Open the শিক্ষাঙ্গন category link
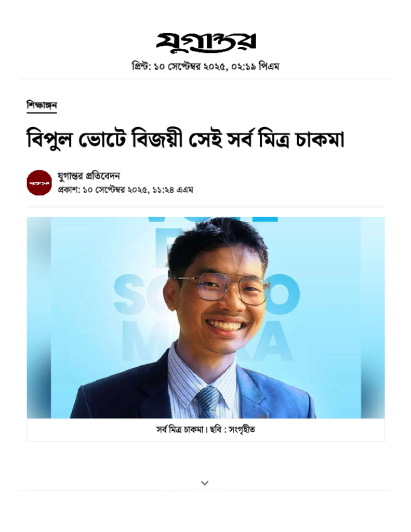This screenshot has width=411, height=532. (42, 105)
